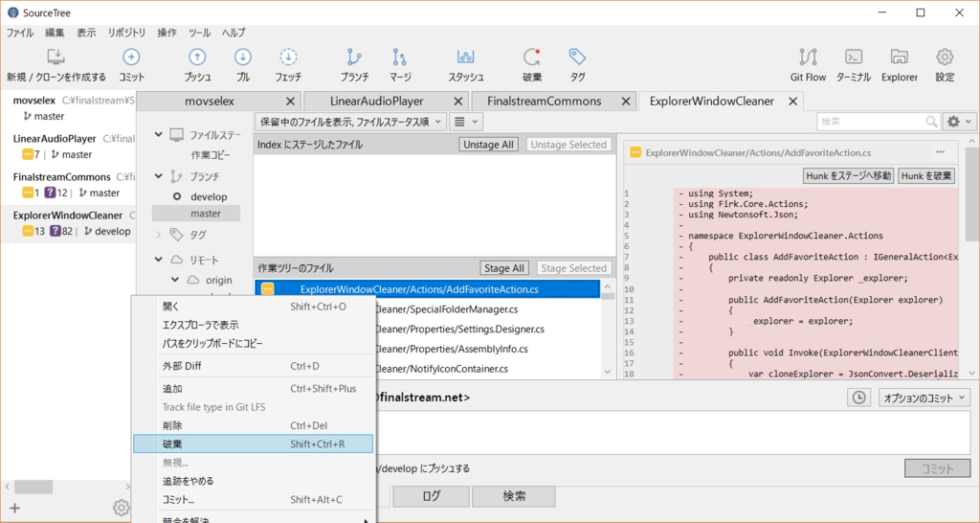Screen dimensions: 980x523
Task: Click the commit history clock icon
Action: [858, 398]
